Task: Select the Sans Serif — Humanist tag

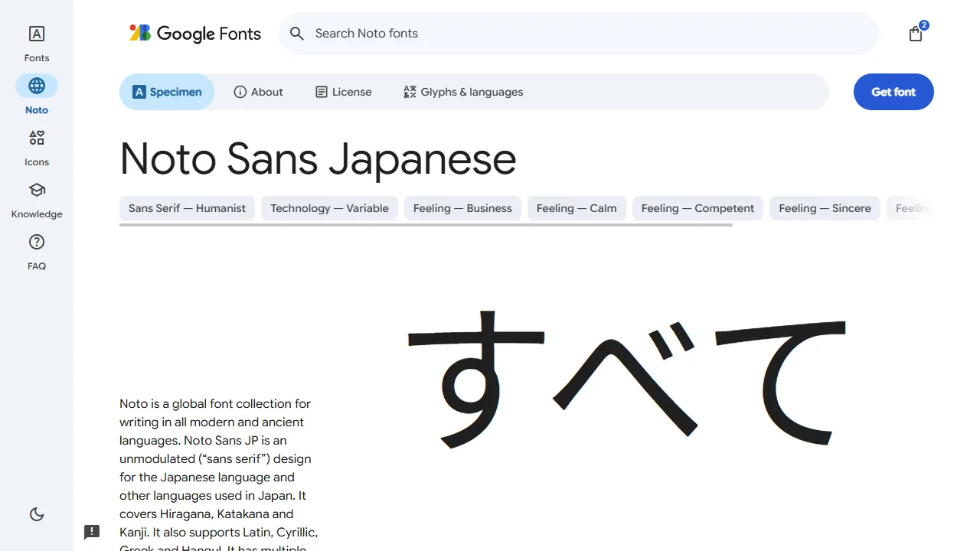Action: pos(187,208)
